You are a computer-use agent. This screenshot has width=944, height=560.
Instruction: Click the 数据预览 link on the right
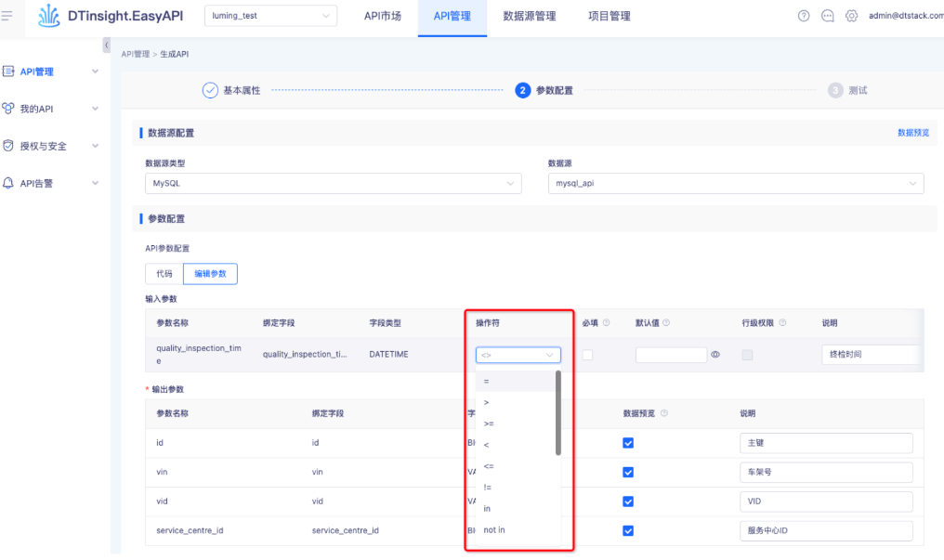click(912, 133)
